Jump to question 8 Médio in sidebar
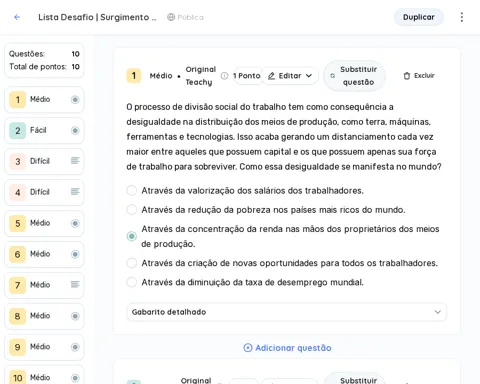The height and width of the screenshot is (384, 480). coord(44,316)
